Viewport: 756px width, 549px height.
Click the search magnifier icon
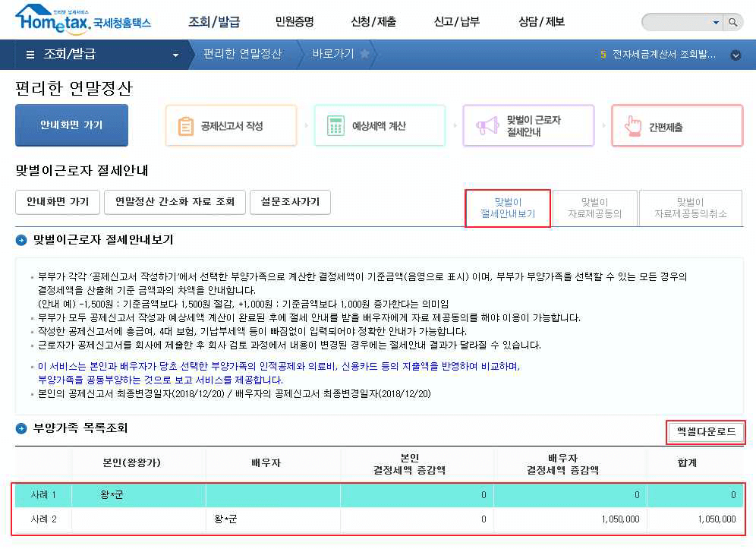pyautogui.click(x=731, y=22)
